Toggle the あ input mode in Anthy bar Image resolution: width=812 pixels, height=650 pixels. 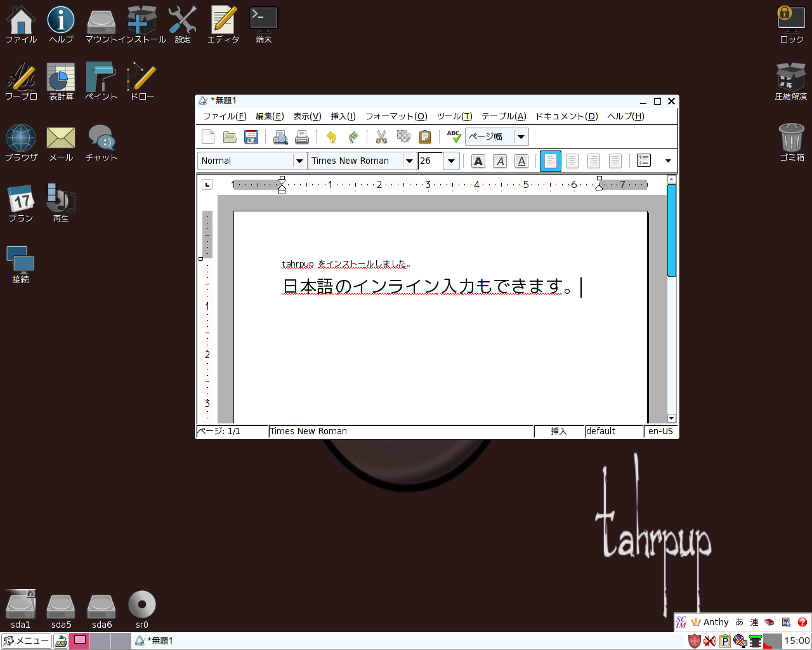(739, 622)
